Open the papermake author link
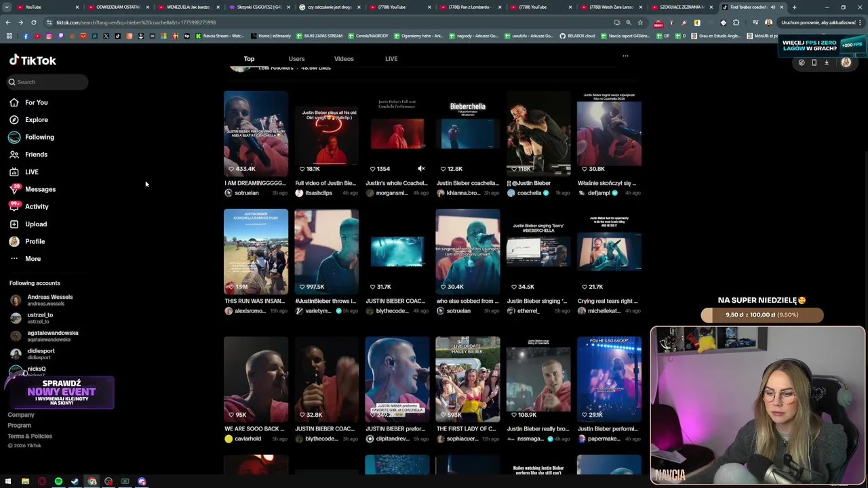This screenshot has height=488, width=868. [x=604, y=439]
